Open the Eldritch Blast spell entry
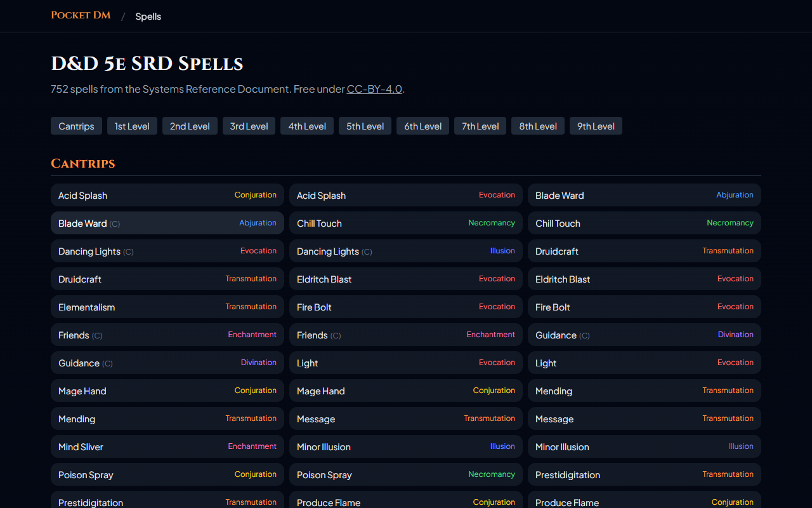 405,279
